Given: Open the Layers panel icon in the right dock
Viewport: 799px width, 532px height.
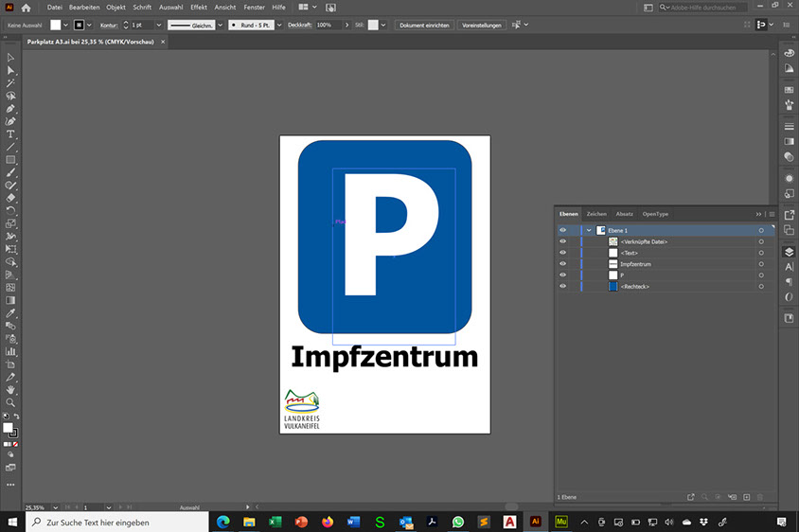Looking at the screenshot, I should pyautogui.click(x=789, y=252).
